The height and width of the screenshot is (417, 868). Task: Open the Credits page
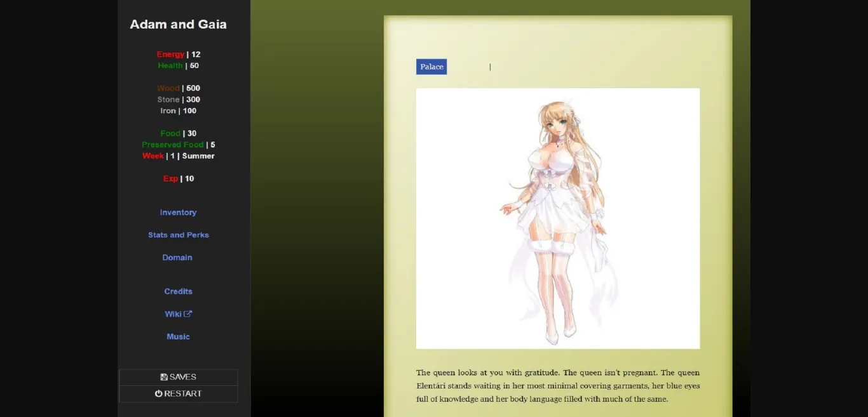tap(178, 291)
